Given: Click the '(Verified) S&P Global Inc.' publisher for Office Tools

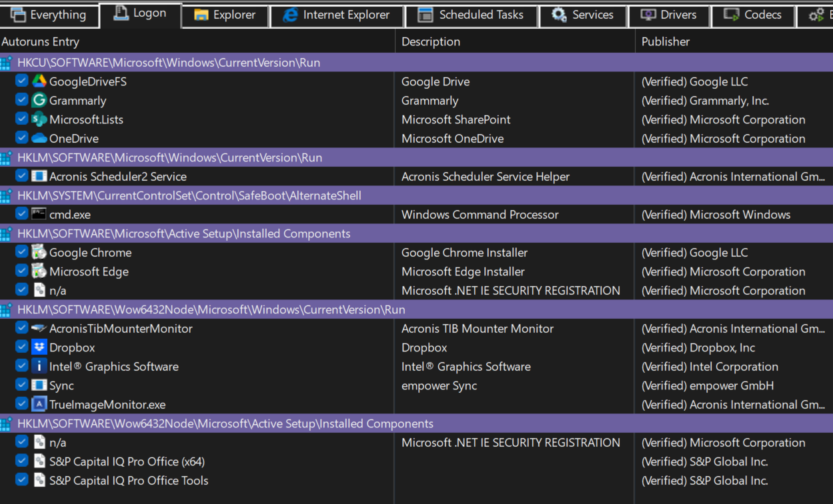Looking at the screenshot, I should 705,481.
